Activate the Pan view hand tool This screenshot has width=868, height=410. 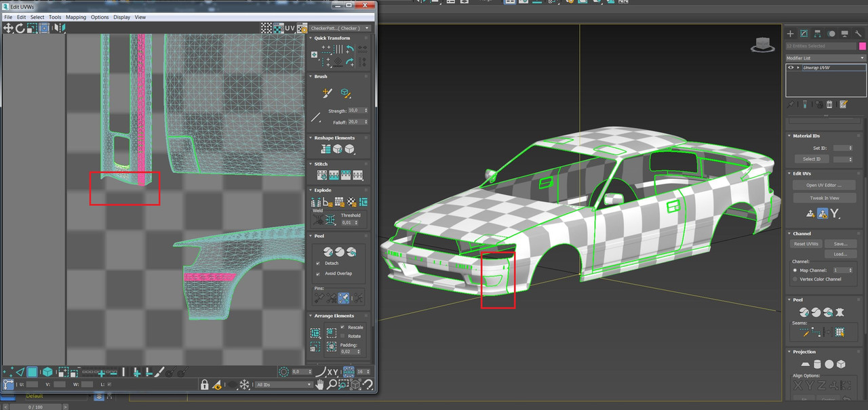(320, 384)
